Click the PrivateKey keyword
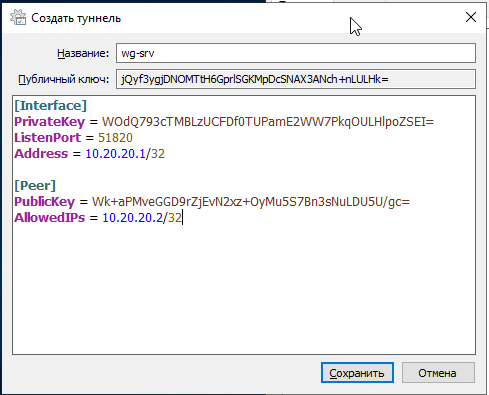 (49, 122)
